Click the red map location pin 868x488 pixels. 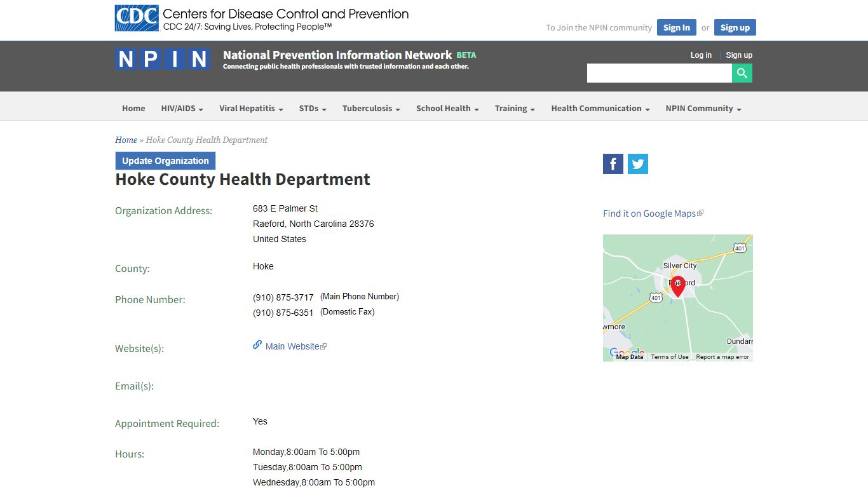pyautogui.click(x=678, y=286)
